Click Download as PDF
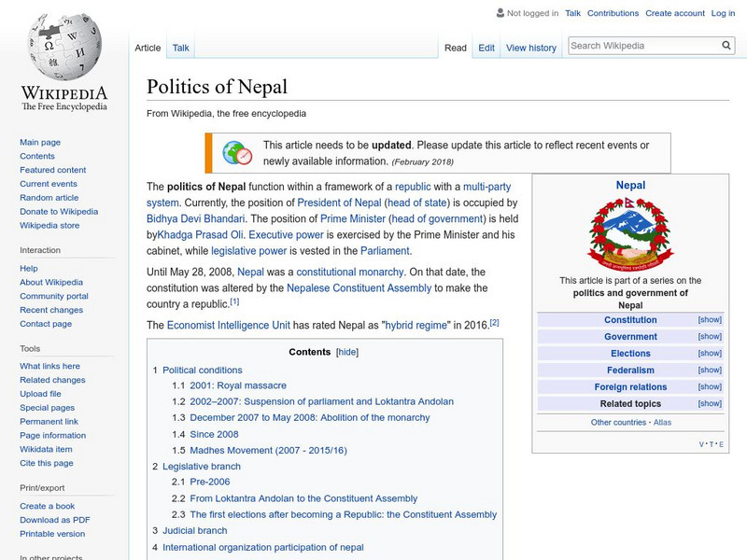Viewport: 747px width, 560px height. click(x=55, y=520)
